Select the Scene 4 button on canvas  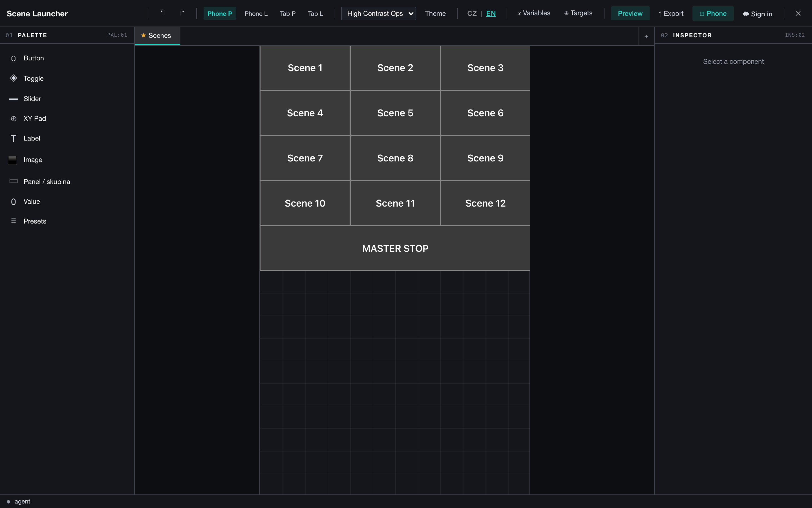[x=305, y=113]
